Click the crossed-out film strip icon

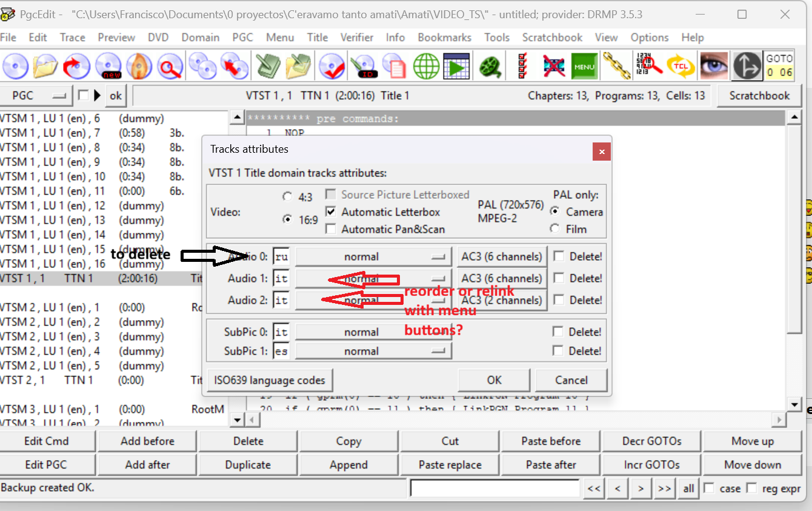(553, 66)
